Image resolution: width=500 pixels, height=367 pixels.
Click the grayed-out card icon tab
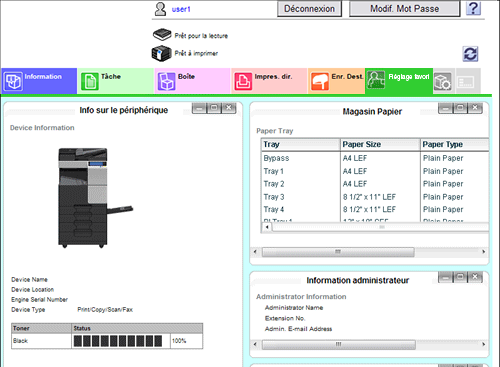pos(468,81)
